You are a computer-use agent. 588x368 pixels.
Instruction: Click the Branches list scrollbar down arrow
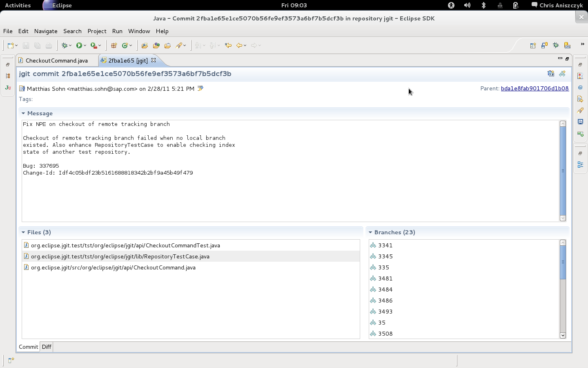click(x=563, y=335)
